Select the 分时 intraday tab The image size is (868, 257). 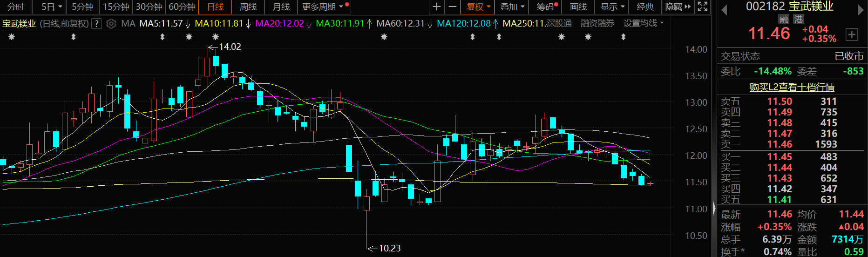(x=15, y=7)
